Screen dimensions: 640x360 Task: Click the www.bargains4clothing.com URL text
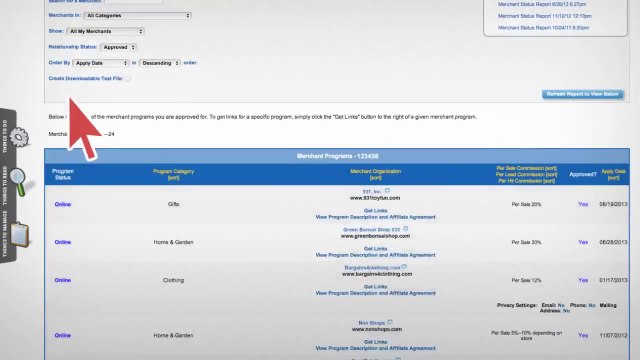pyautogui.click(x=377, y=274)
